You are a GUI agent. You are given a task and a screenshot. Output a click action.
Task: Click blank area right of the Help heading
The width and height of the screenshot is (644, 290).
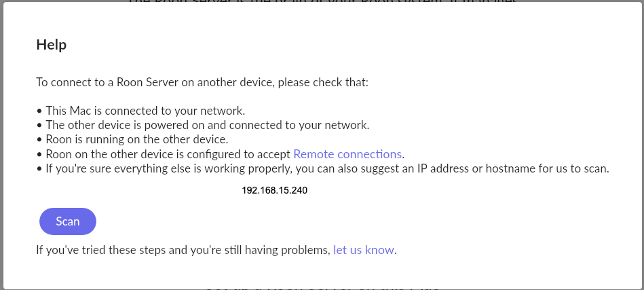pyautogui.click(x=339, y=45)
